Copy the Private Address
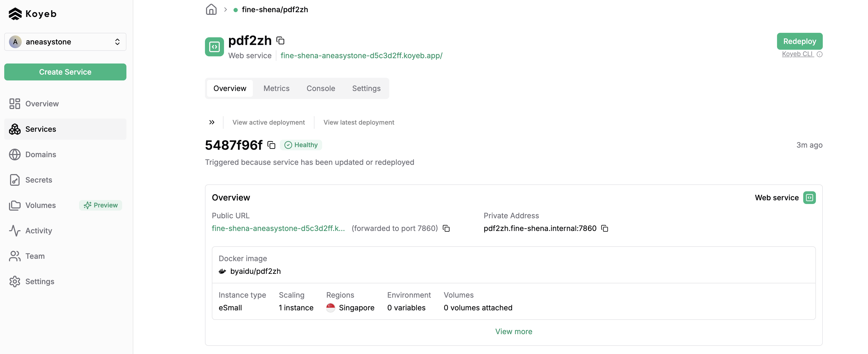868x354 pixels. coord(605,229)
